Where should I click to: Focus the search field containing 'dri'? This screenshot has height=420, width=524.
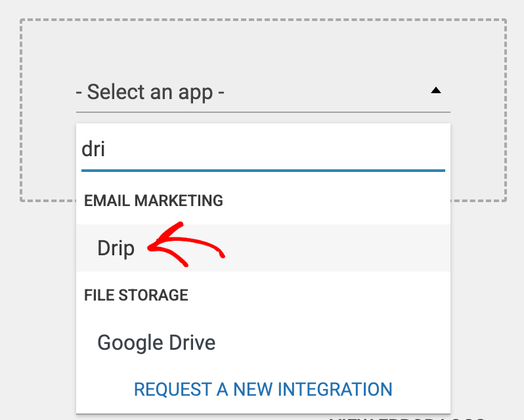click(x=263, y=149)
